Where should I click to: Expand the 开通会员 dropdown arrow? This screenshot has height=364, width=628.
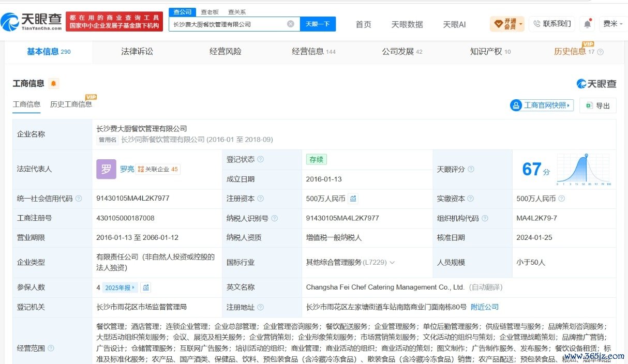click(520, 24)
